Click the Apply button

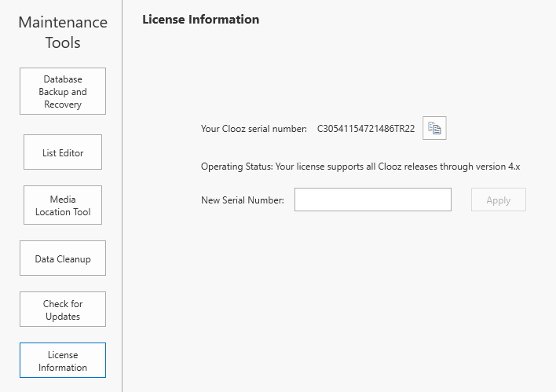pos(498,200)
